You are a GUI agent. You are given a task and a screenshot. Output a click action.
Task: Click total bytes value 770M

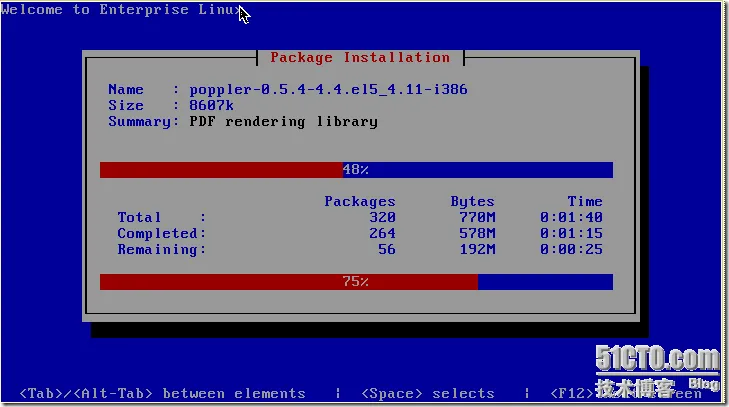[x=477, y=217]
